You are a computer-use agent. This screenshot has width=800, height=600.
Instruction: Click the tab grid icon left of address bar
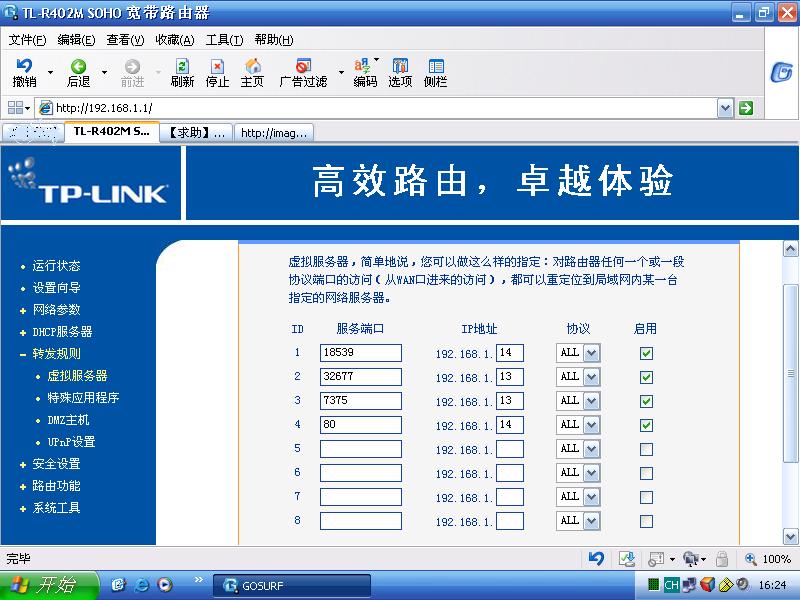[15, 108]
